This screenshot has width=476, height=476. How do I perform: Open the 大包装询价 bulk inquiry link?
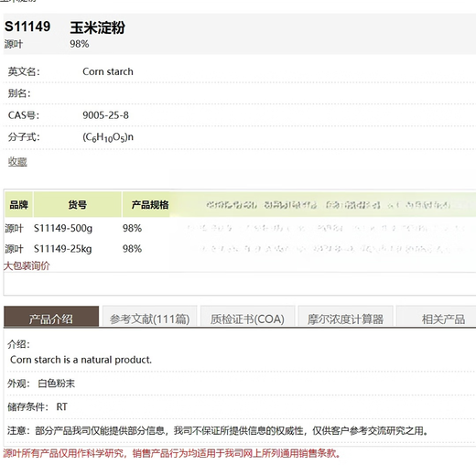(27, 265)
